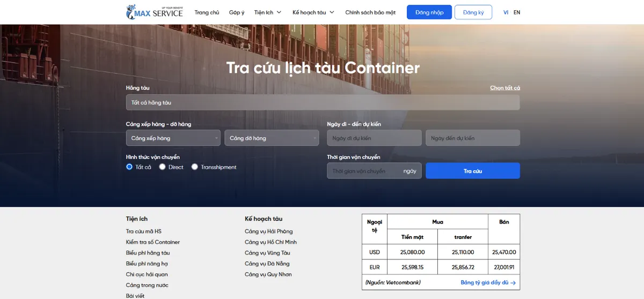This screenshot has height=299, width=644.
Task: Click the USD currency row label
Action: [x=375, y=252]
